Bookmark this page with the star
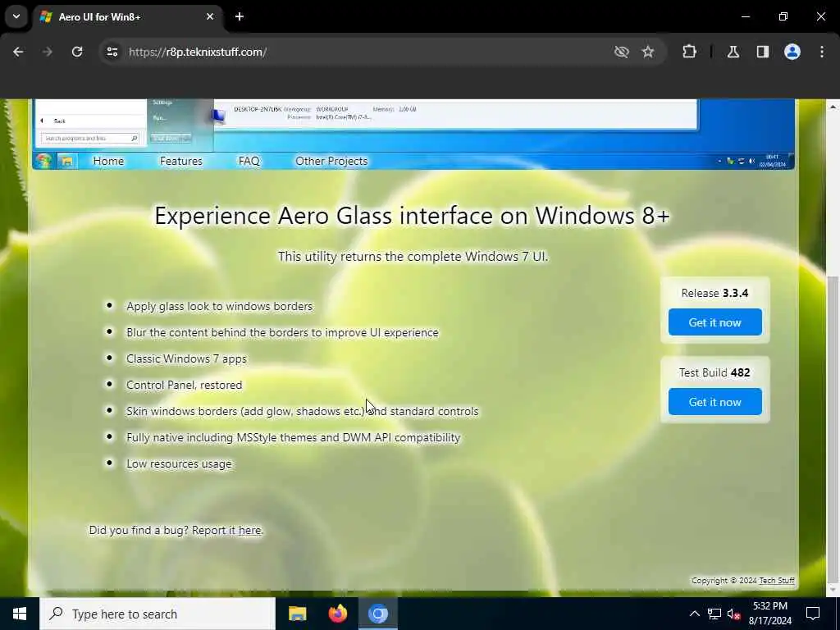Screen dimensions: 840x630 [648, 52]
